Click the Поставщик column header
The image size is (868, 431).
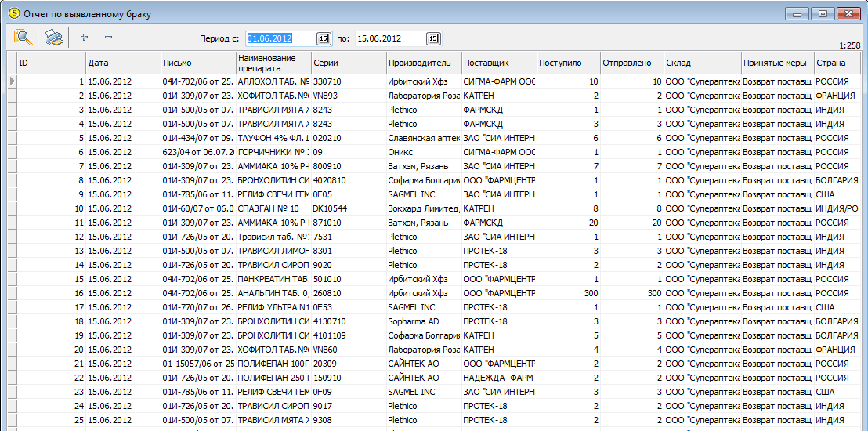click(499, 63)
